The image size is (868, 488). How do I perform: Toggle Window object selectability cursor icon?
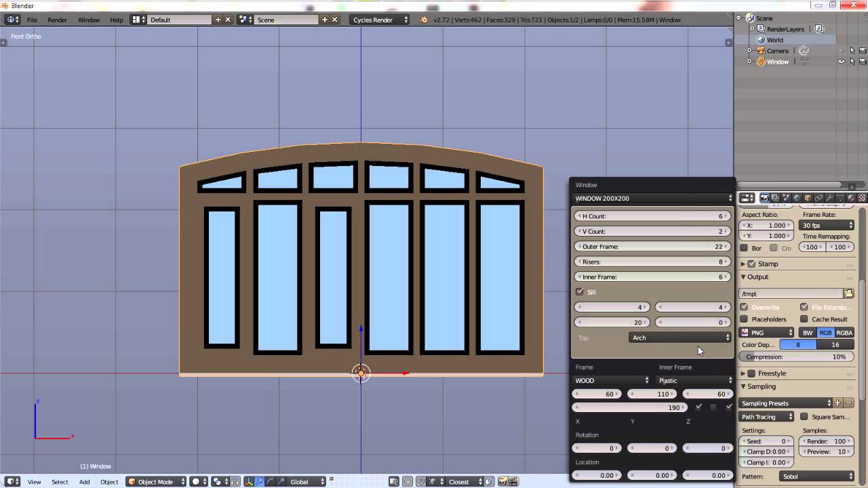click(x=852, y=62)
